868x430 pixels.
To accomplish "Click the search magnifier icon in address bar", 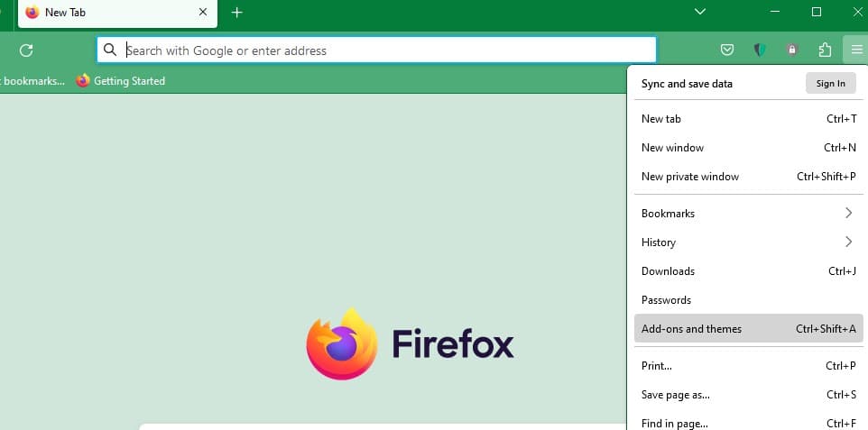I will coord(110,50).
